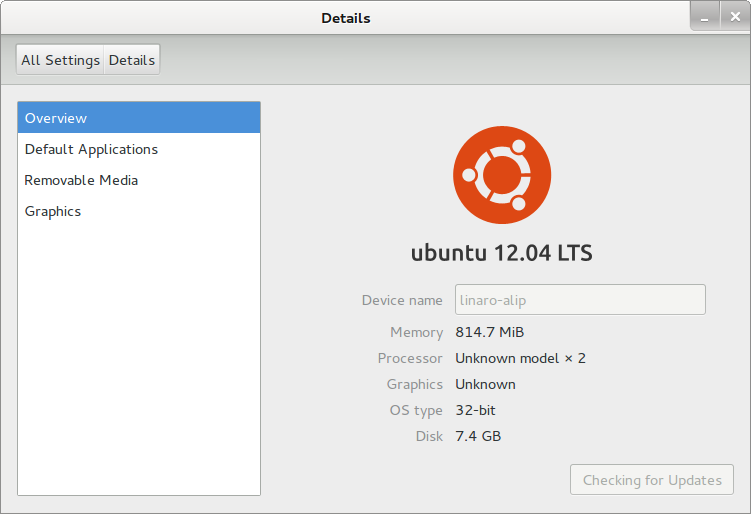Image resolution: width=751 pixels, height=514 pixels.
Task: Click the processor value Unknown model × 2
Action: point(520,358)
